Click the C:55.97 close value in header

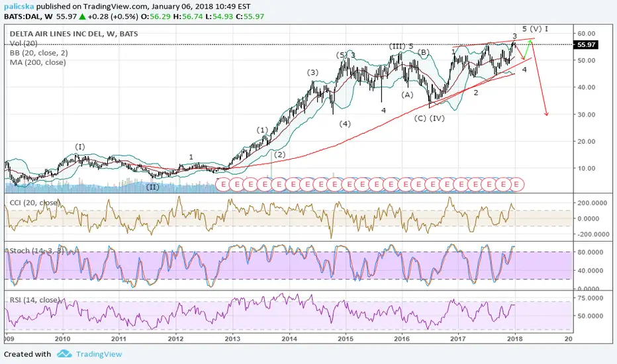(250, 17)
